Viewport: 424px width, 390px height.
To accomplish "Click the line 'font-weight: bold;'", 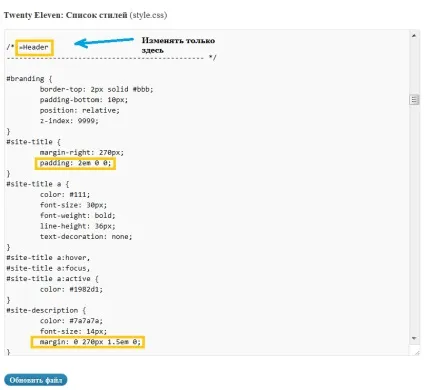I will pos(78,215).
